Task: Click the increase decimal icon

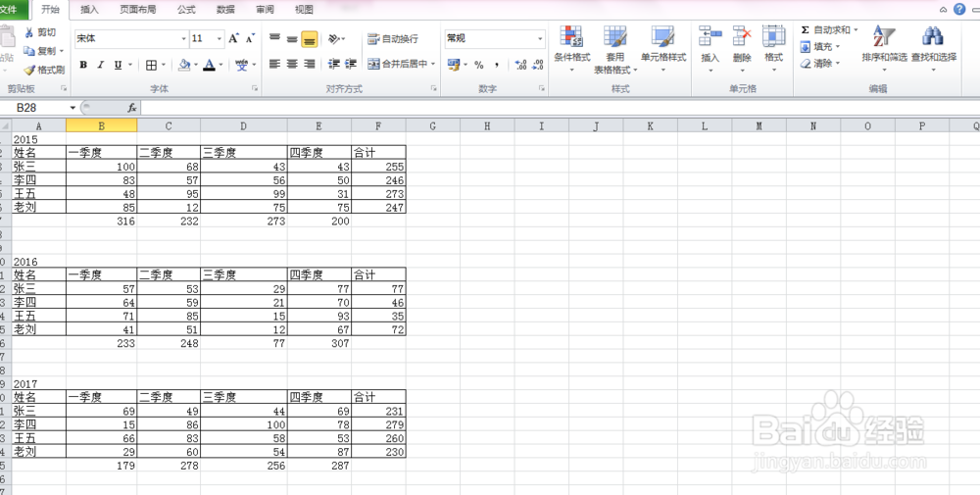Action: pyautogui.click(x=520, y=65)
